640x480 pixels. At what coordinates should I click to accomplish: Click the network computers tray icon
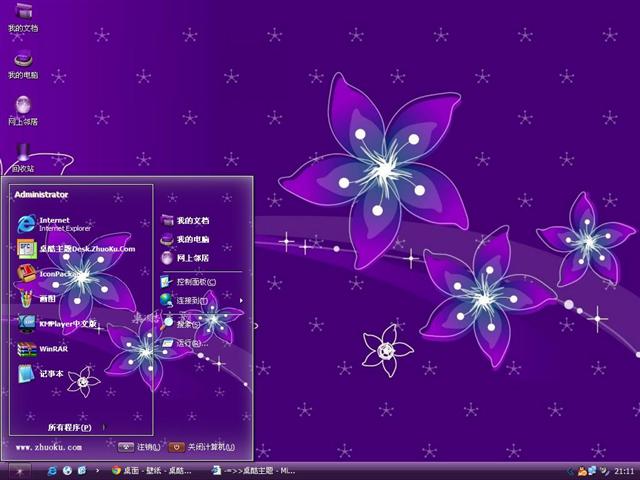592,471
